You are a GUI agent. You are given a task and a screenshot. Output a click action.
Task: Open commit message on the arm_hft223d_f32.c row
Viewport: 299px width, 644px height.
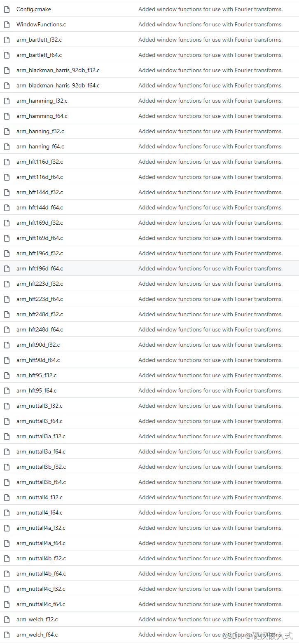tap(210, 284)
